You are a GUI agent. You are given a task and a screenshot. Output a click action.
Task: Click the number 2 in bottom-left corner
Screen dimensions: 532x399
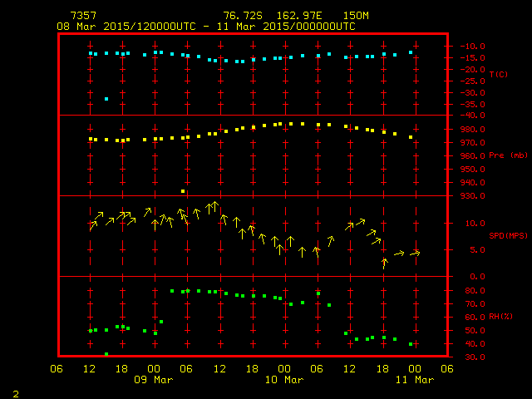click(x=15, y=392)
